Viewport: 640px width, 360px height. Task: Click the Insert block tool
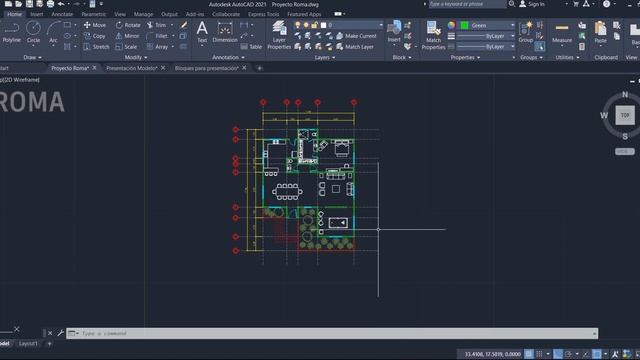(x=394, y=32)
